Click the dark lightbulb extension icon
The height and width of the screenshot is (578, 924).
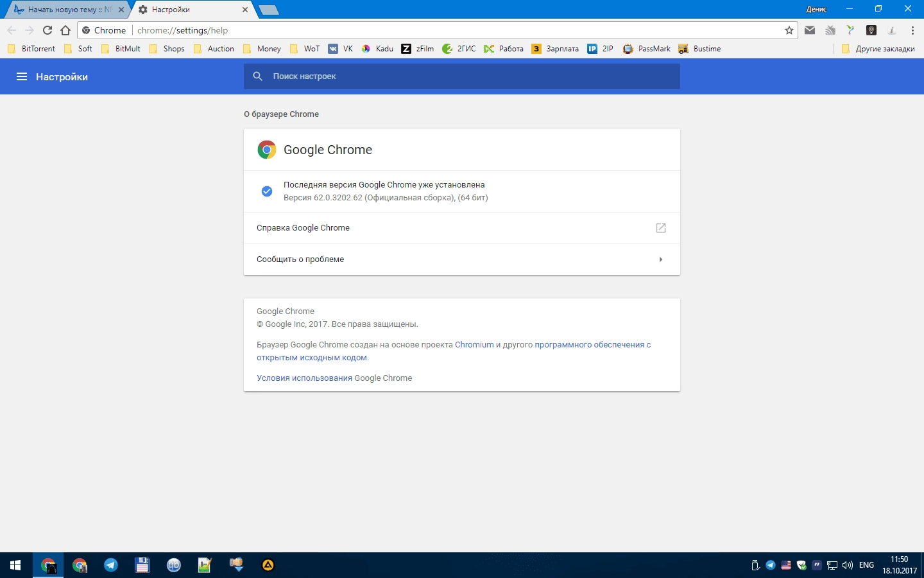click(871, 30)
